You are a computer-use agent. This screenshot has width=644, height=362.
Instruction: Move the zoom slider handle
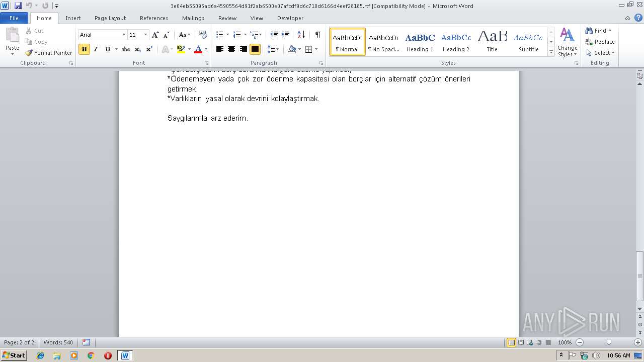pyautogui.click(x=609, y=342)
